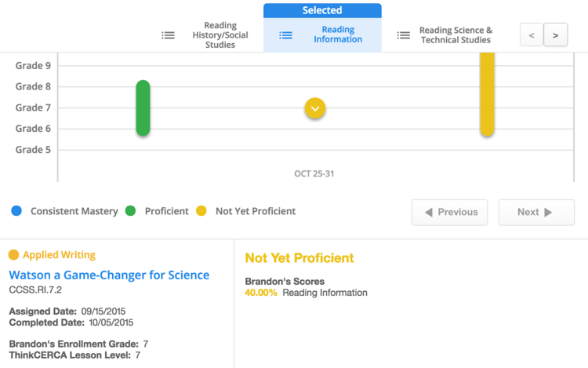
Task: Click the Next button
Action: 536,213
